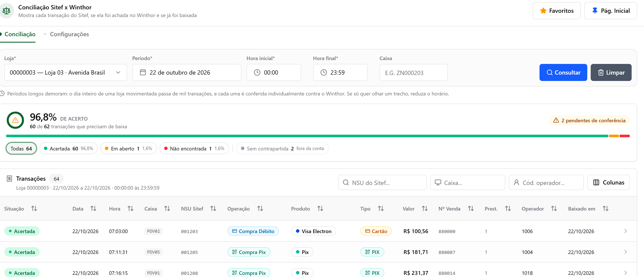Toggle Sem contrapartida filter chip
Screen dimensions: 644x277
(282, 148)
